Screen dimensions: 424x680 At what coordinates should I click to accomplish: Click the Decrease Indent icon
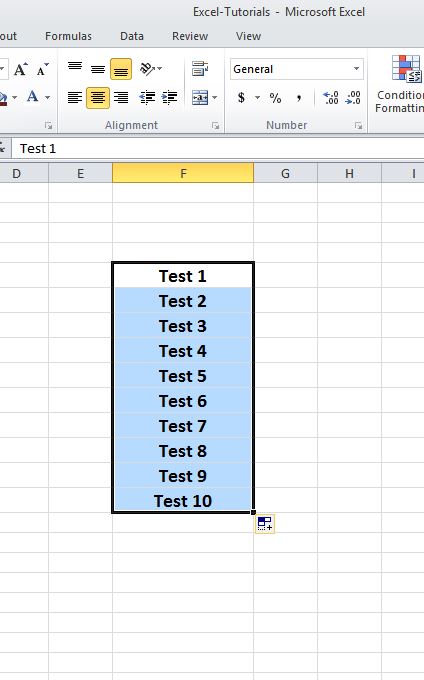(x=147, y=98)
